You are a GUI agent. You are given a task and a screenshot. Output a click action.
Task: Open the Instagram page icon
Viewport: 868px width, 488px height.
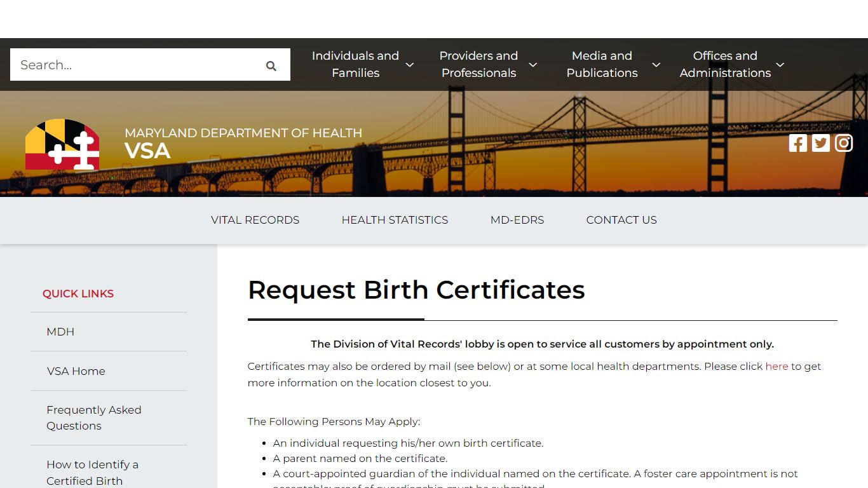(x=844, y=143)
